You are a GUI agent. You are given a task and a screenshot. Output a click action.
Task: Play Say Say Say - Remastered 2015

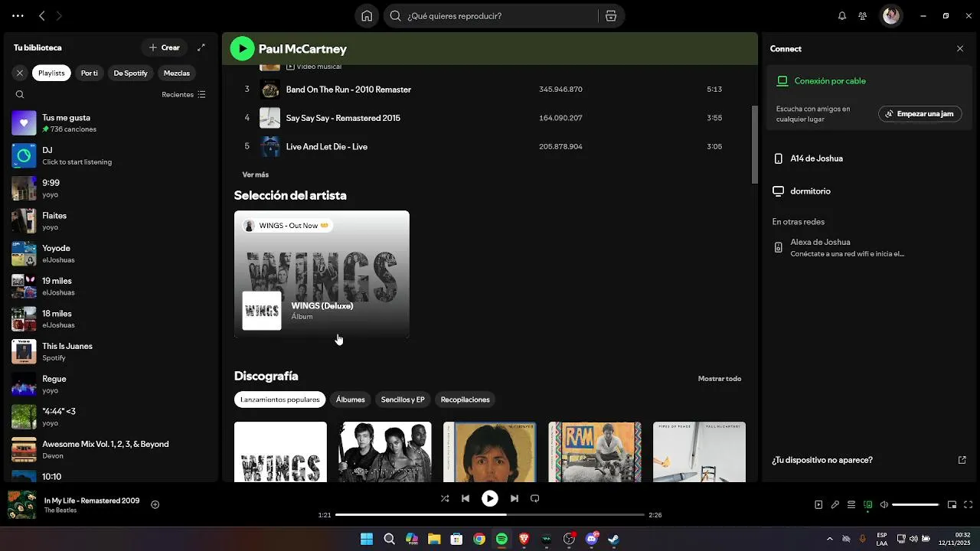click(490, 118)
